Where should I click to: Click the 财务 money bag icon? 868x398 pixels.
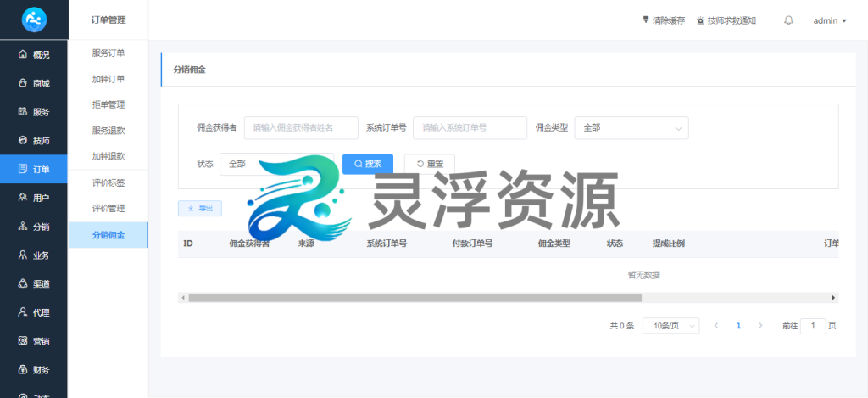(23, 370)
